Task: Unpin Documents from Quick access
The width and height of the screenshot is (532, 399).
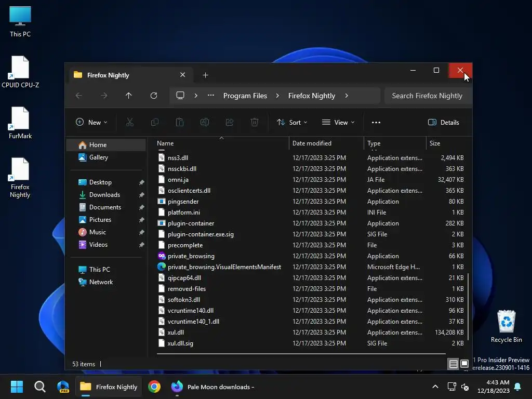Action: 141,207
